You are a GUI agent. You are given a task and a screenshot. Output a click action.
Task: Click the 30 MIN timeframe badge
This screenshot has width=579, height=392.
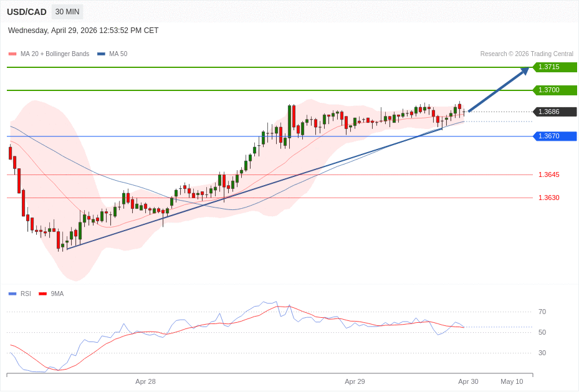tap(67, 12)
